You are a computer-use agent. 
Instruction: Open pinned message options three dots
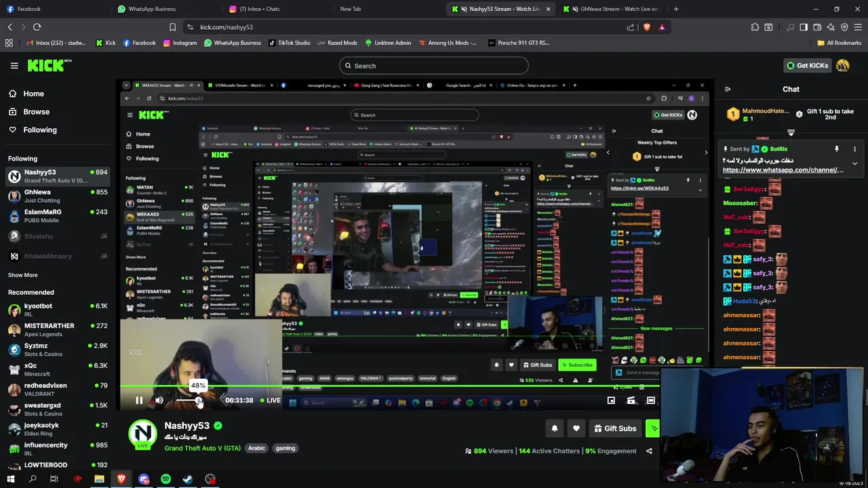pos(854,149)
